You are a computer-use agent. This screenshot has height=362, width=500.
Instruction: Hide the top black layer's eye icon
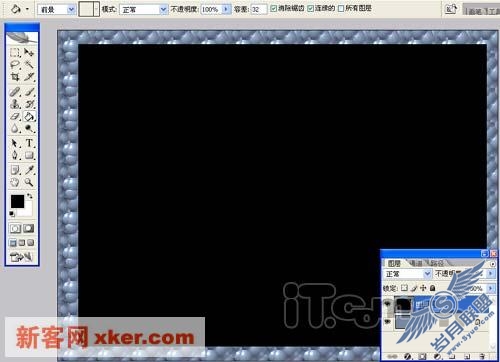[x=387, y=304]
